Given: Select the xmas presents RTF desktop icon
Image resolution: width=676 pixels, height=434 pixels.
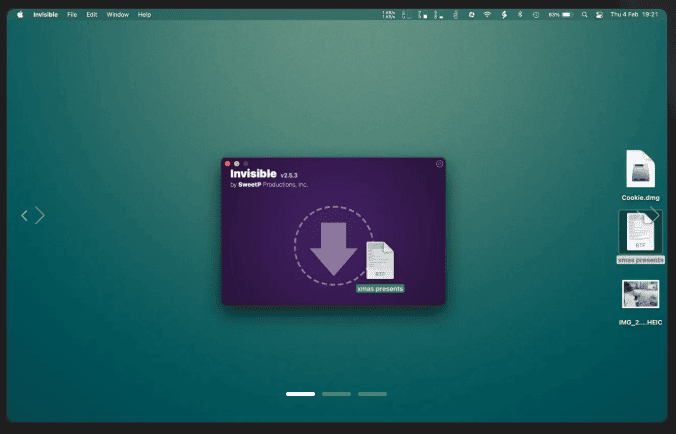Looking at the screenshot, I should 640,232.
